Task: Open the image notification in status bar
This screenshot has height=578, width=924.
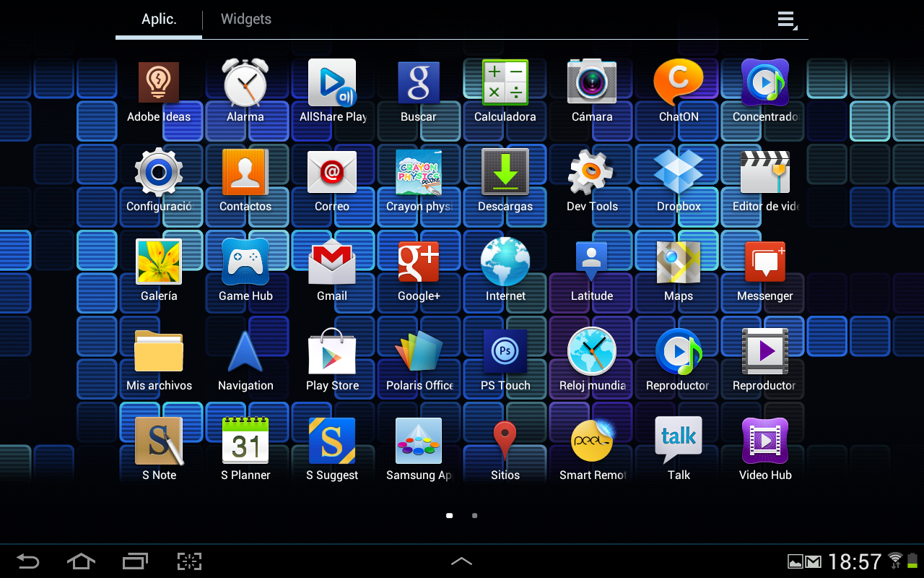Action: [x=795, y=561]
